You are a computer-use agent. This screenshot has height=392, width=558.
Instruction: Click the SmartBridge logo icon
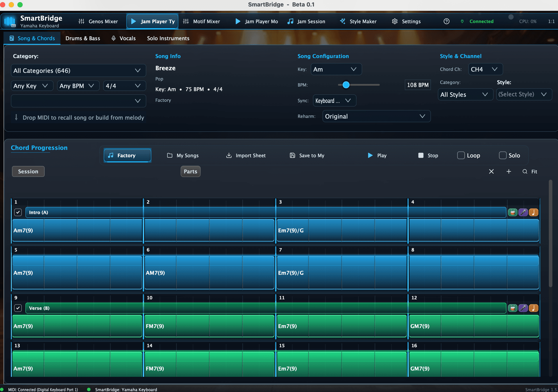coord(10,22)
